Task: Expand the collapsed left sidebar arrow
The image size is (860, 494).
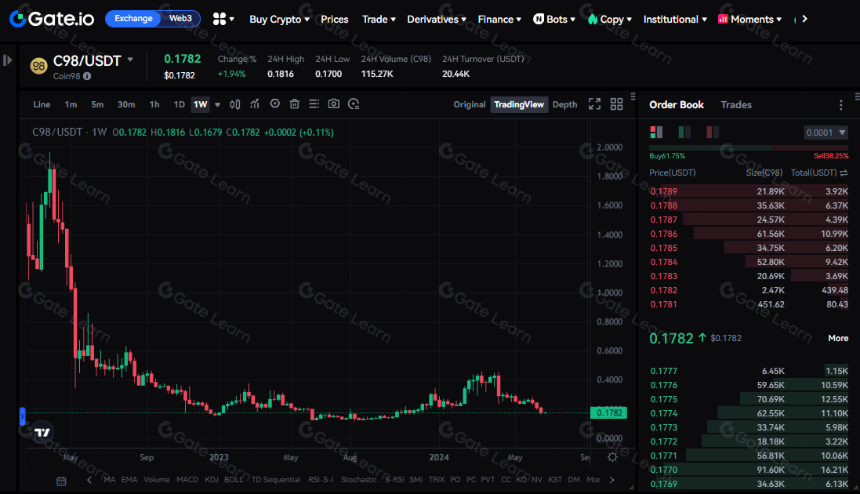Action: pos(7,60)
